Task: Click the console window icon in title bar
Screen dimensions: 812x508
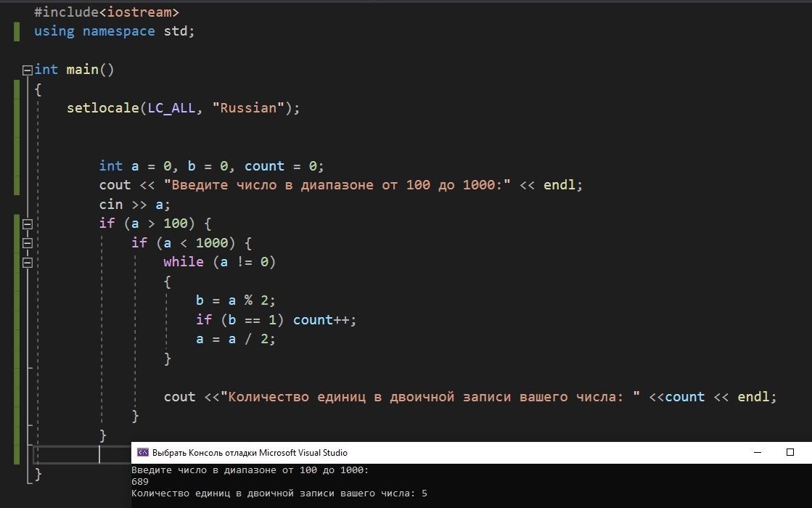Action: coord(143,453)
